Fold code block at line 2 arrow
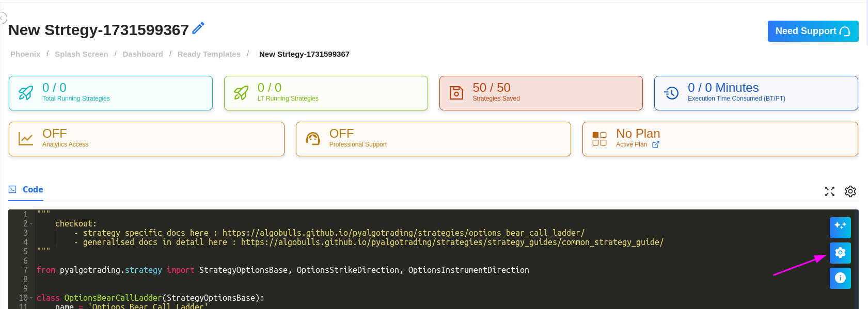 click(31, 224)
